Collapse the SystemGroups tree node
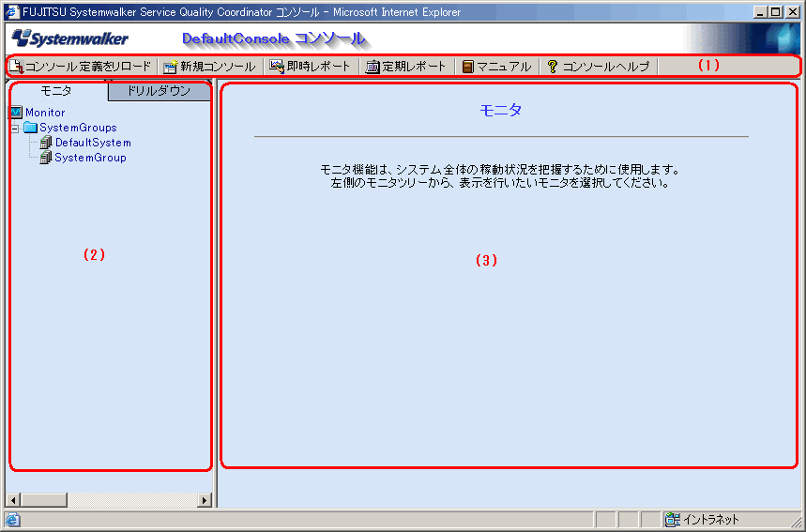 [x=15, y=128]
